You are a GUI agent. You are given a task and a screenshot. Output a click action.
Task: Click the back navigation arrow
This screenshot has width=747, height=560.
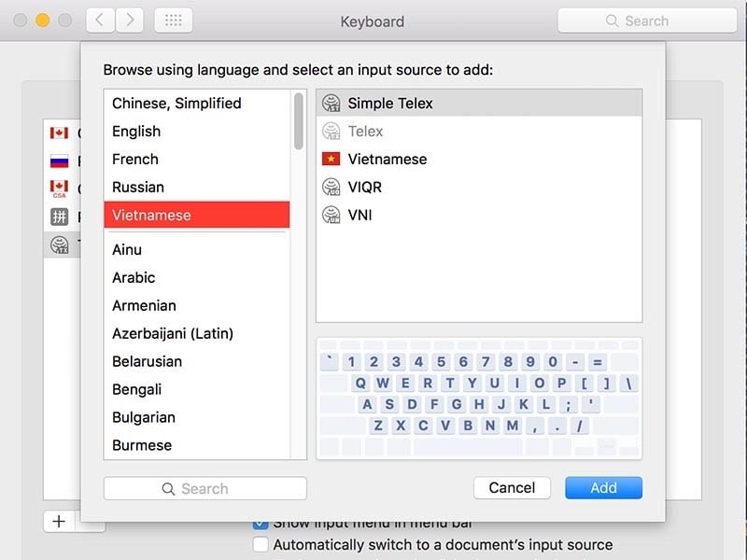coord(99,20)
